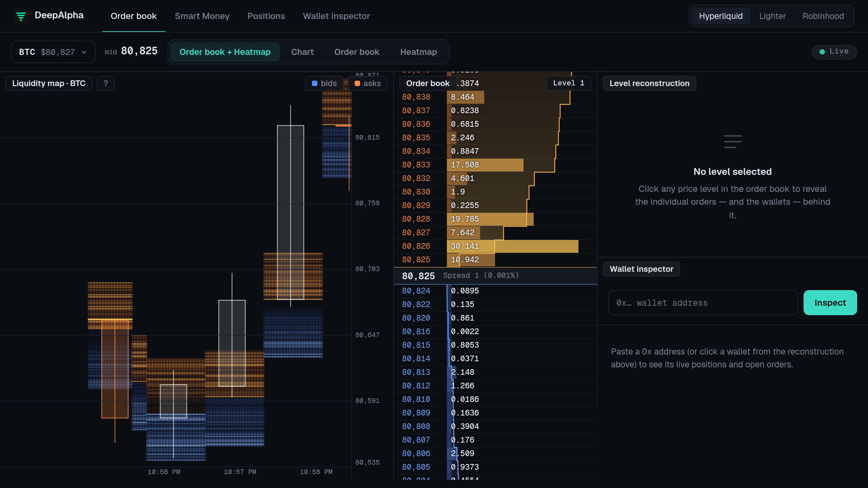Click the Inspect button

click(830, 303)
